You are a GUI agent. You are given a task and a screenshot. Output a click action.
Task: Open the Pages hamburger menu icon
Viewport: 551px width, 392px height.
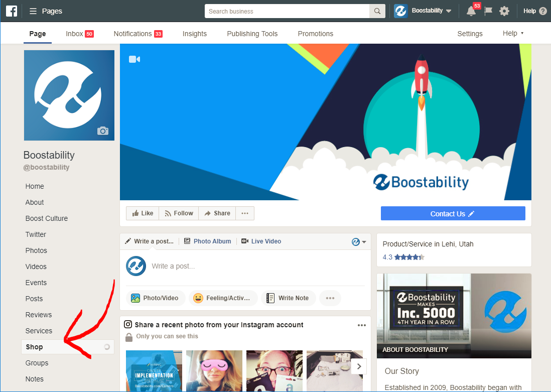[x=33, y=11]
